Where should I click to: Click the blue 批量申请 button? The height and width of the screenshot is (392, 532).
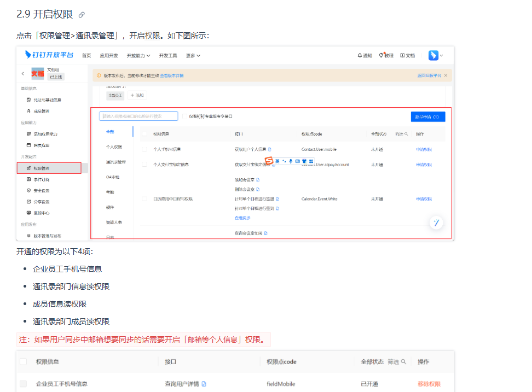tap(427, 116)
